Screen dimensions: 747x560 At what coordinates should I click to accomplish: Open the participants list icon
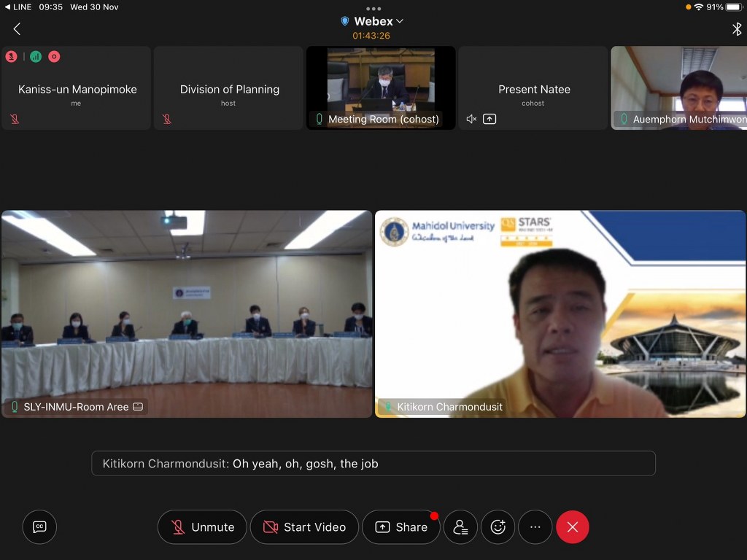click(460, 527)
